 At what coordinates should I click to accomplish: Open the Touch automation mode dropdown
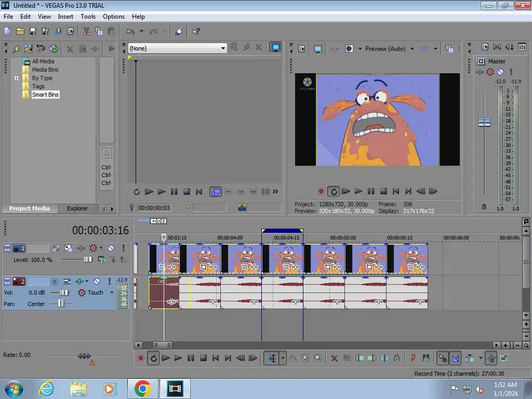tap(112, 292)
